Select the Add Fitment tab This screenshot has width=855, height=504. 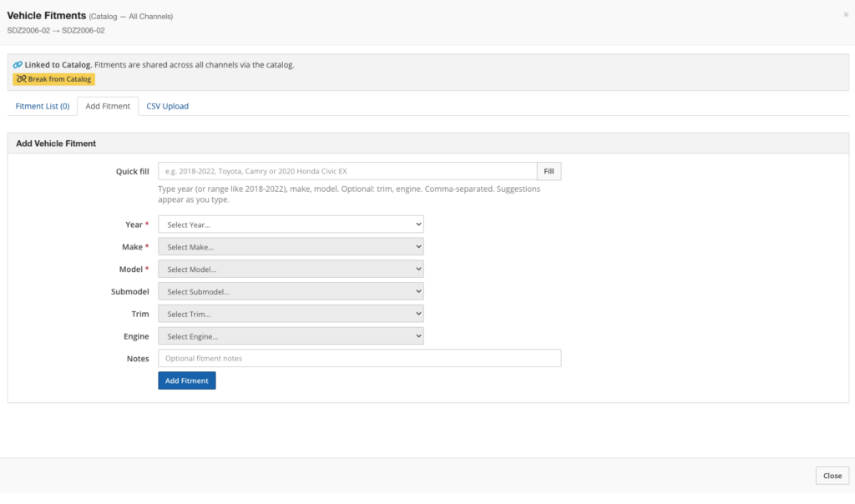[108, 106]
